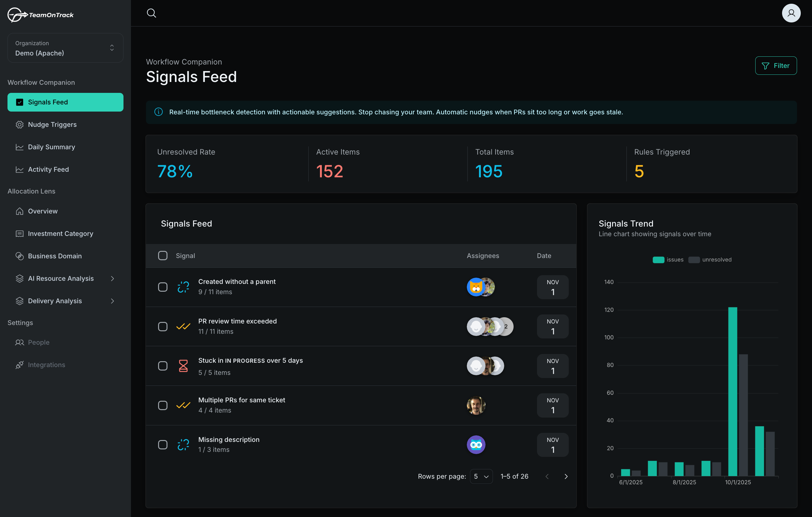812x517 pixels.
Task: Click the info icon in banner
Action: 158,112
